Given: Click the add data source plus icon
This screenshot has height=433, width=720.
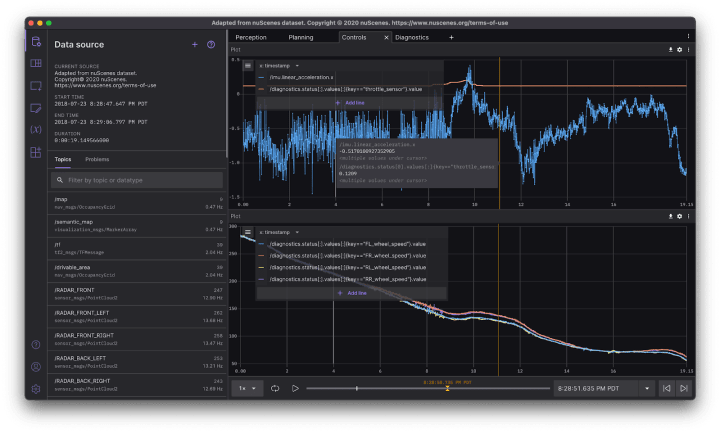Looking at the screenshot, I should (194, 45).
